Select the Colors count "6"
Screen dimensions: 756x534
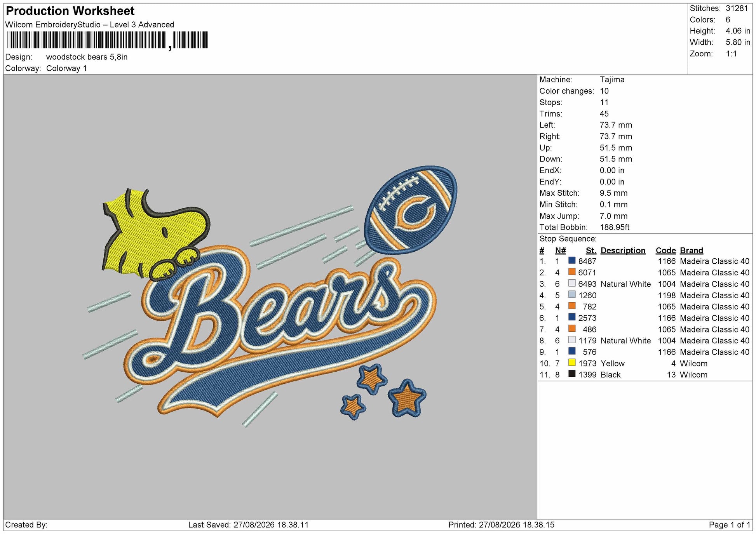(728, 20)
